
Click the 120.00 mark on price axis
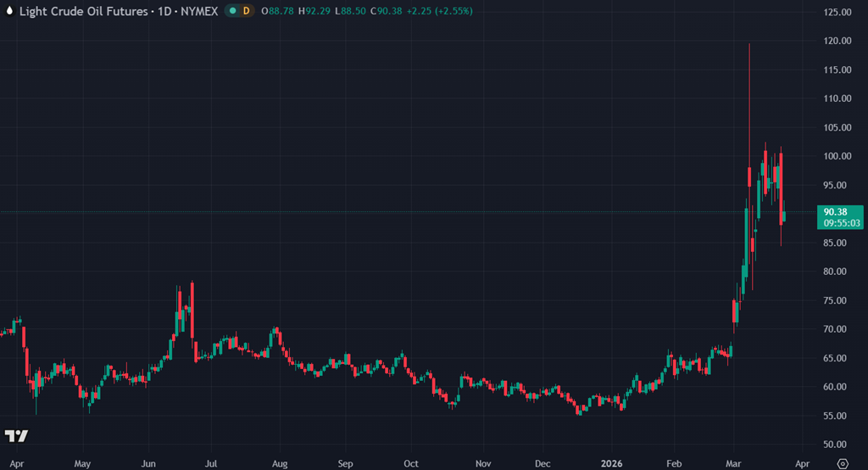point(837,41)
